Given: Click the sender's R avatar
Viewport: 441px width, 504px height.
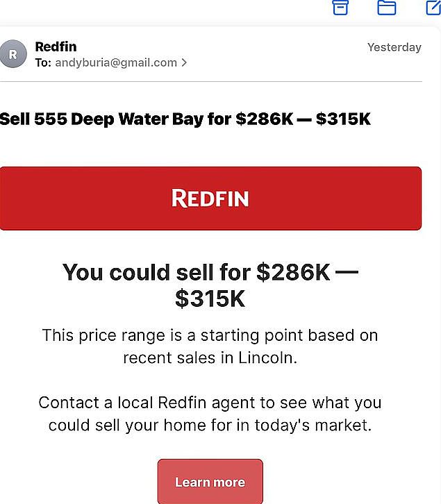Looking at the screenshot, I should pos(13,54).
